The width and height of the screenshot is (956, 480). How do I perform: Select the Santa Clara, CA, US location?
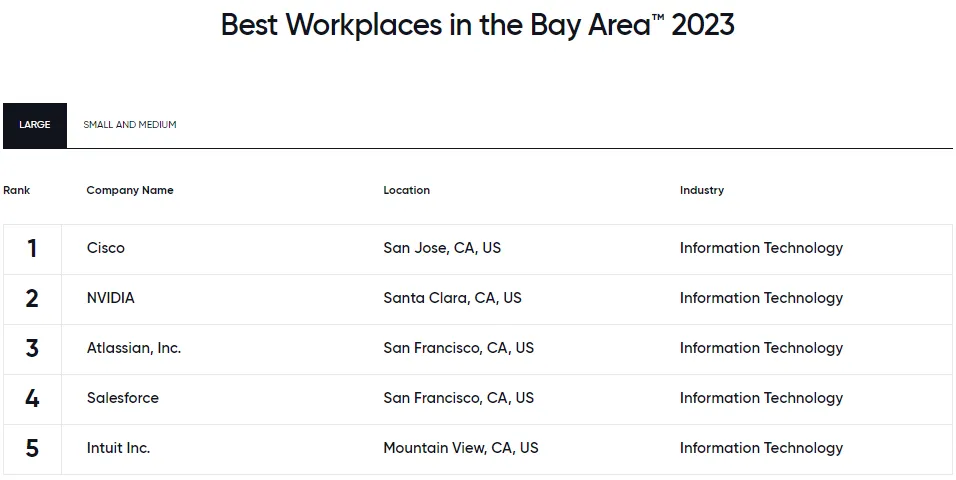[452, 298]
